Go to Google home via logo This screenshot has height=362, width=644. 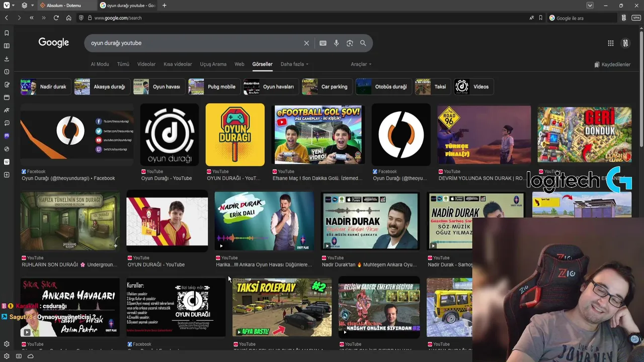[x=54, y=43]
